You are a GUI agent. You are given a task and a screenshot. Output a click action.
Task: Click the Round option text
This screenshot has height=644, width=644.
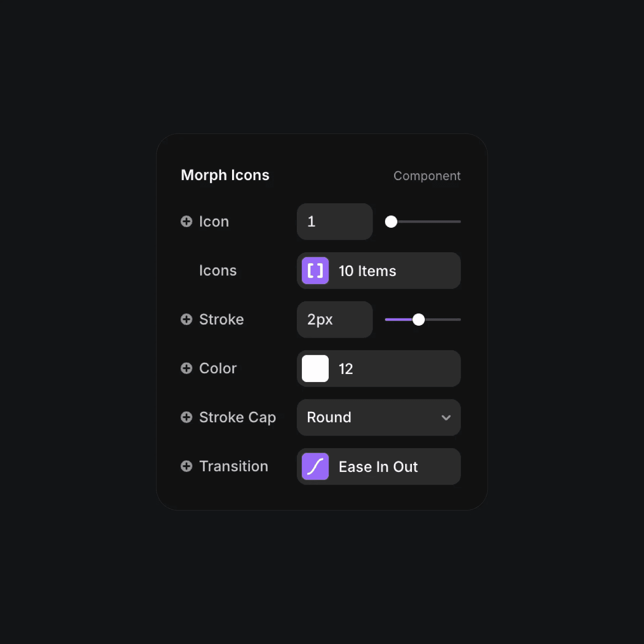click(x=329, y=417)
